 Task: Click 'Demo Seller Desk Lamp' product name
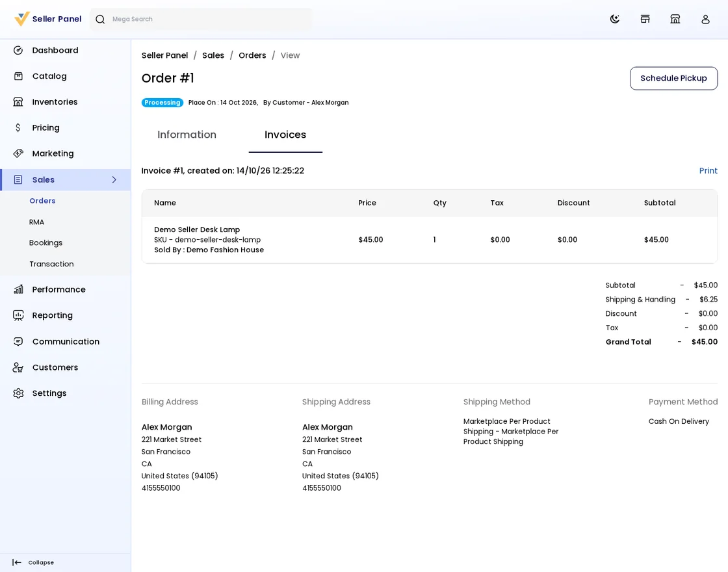tap(197, 229)
